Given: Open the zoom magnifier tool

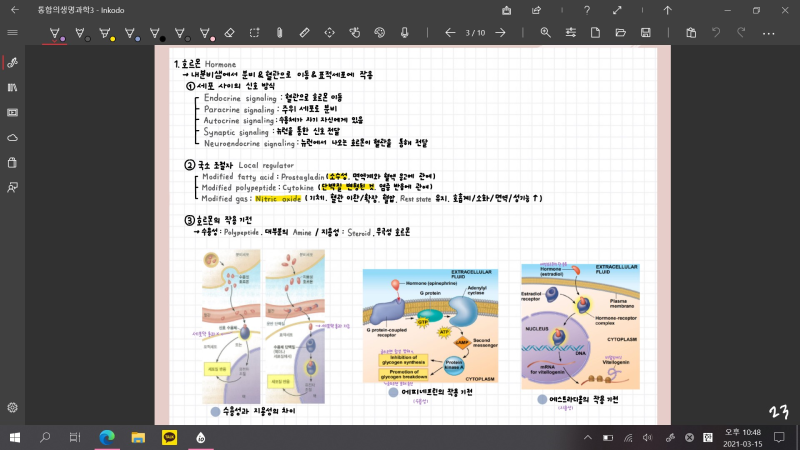Looking at the screenshot, I should 545,33.
